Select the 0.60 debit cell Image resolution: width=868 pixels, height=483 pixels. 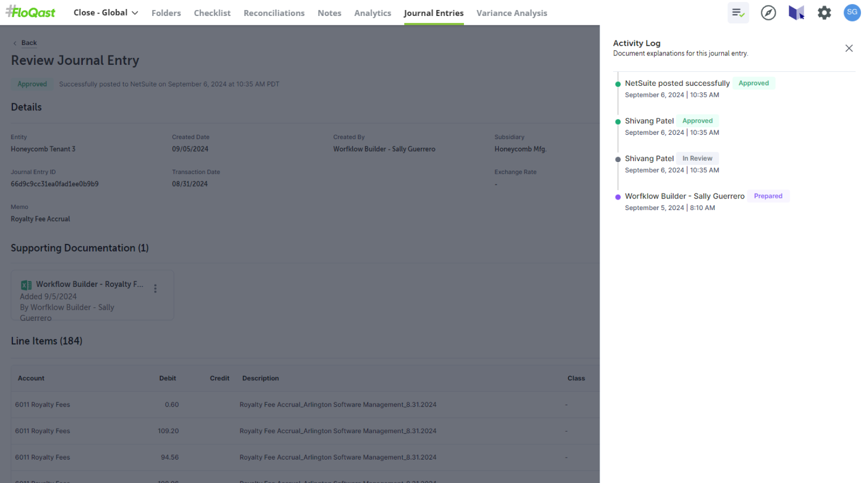point(172,405)
